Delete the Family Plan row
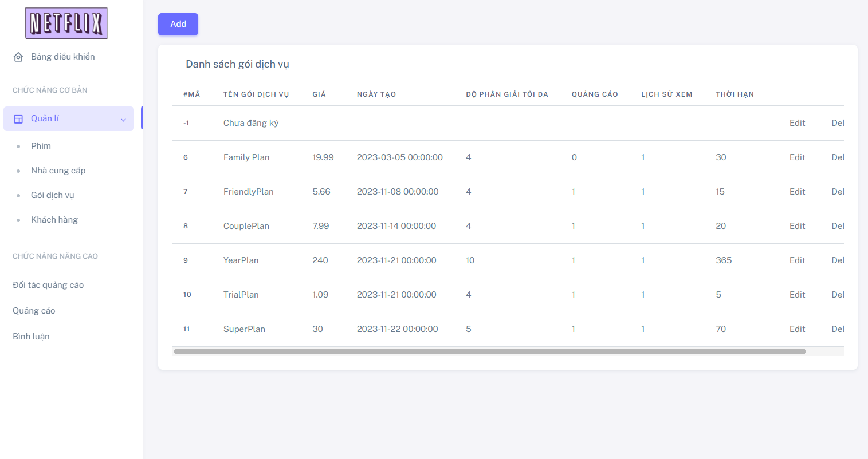Screen dimensions: 868x459 tap(838, 157)
